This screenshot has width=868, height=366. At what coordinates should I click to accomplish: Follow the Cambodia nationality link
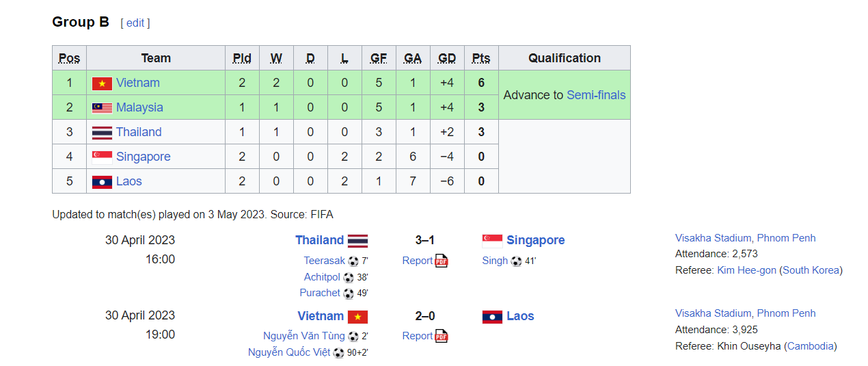811,346
